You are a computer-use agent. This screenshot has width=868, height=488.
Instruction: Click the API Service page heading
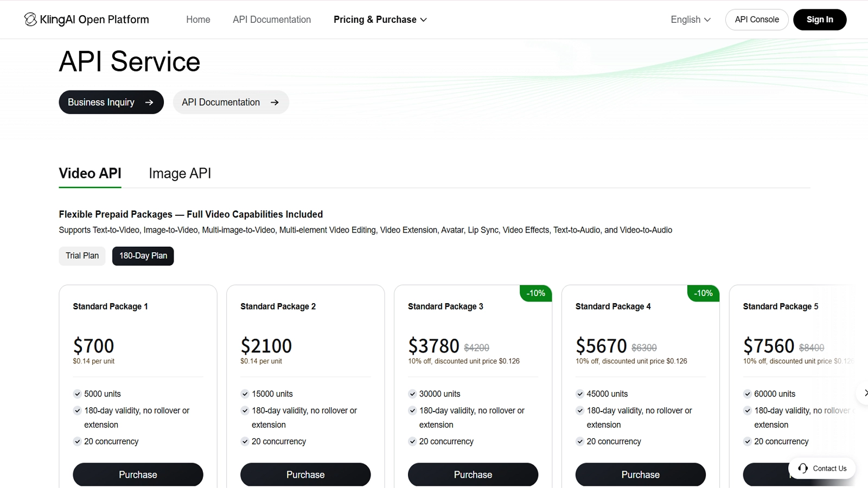click(x=130, y=61)
